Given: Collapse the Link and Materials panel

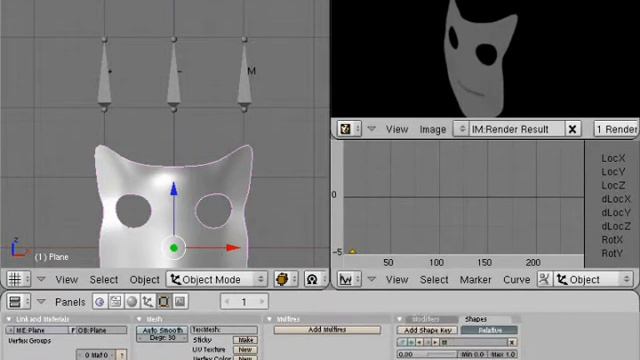Looking at the screenshot, I should point(9,319).
